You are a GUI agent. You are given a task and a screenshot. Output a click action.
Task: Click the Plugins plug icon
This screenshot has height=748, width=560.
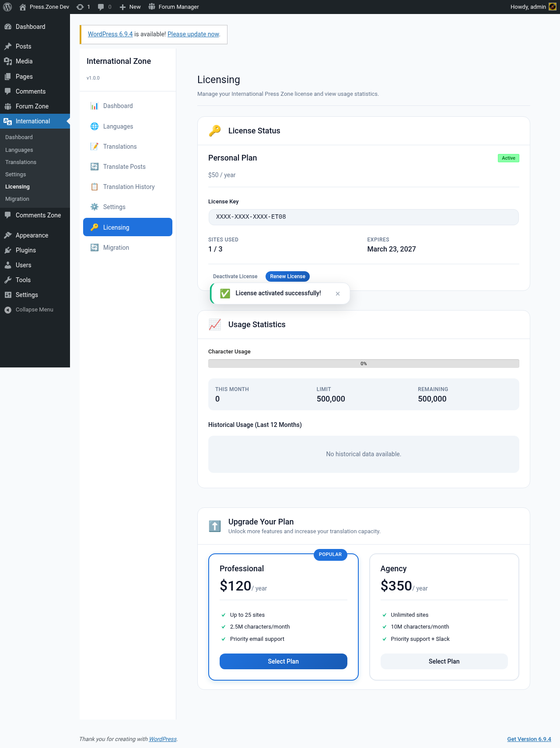point(8,250)
